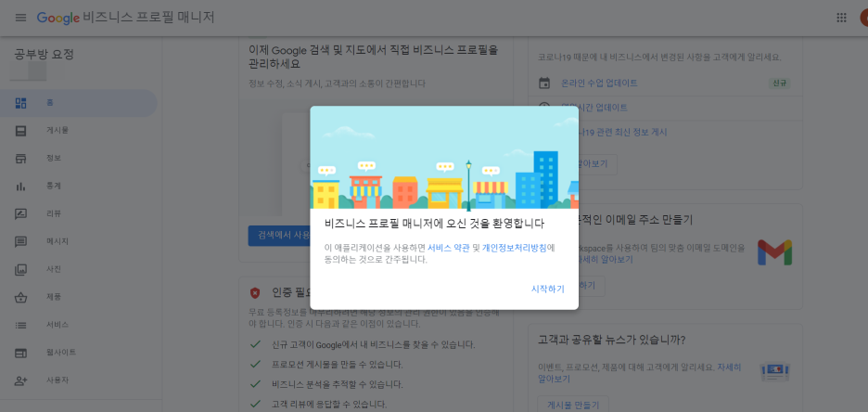Select 영업시간 업데이트 option

coord(594,108)
